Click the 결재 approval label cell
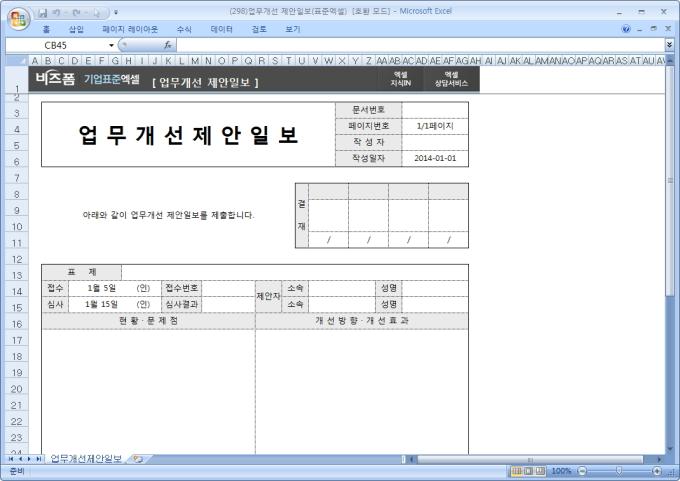 (302, 215)
